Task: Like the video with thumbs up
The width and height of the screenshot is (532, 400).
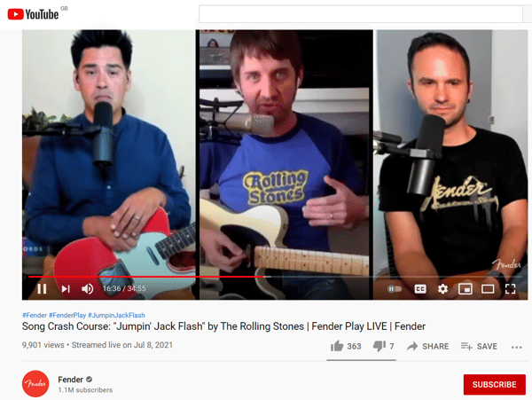Action: pyautogui.click(x=346, y=346)
